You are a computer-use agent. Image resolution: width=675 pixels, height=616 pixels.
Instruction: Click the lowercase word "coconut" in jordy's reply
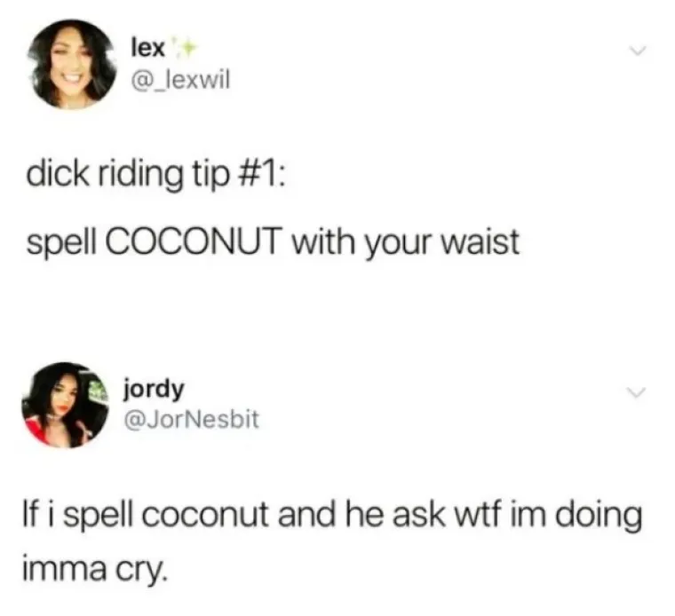[x=206, y=516]
